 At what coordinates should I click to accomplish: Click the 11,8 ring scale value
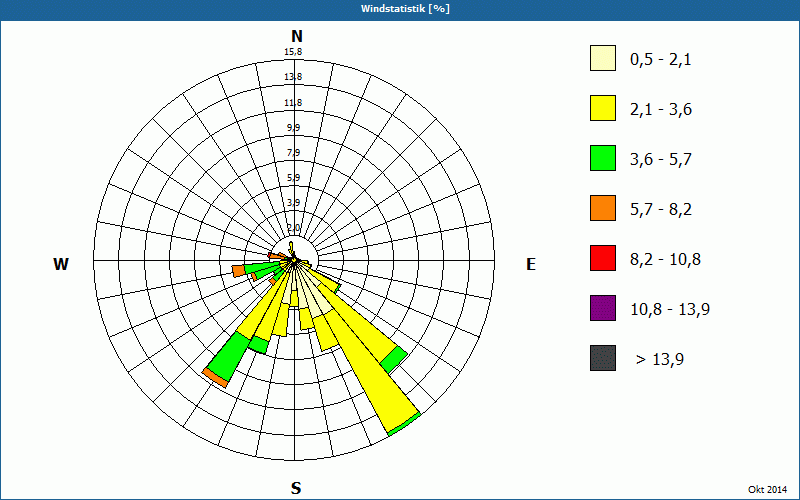(293, 103)
